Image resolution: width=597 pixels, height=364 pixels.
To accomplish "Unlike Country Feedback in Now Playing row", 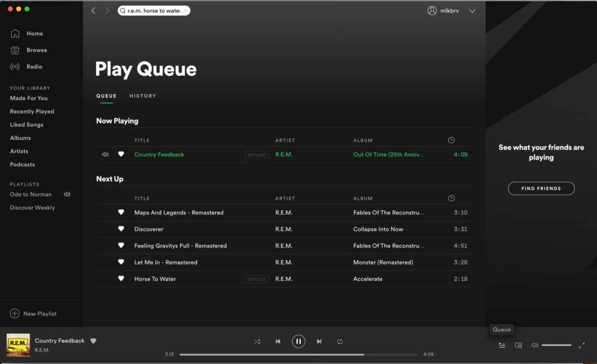I will (121, 154).
